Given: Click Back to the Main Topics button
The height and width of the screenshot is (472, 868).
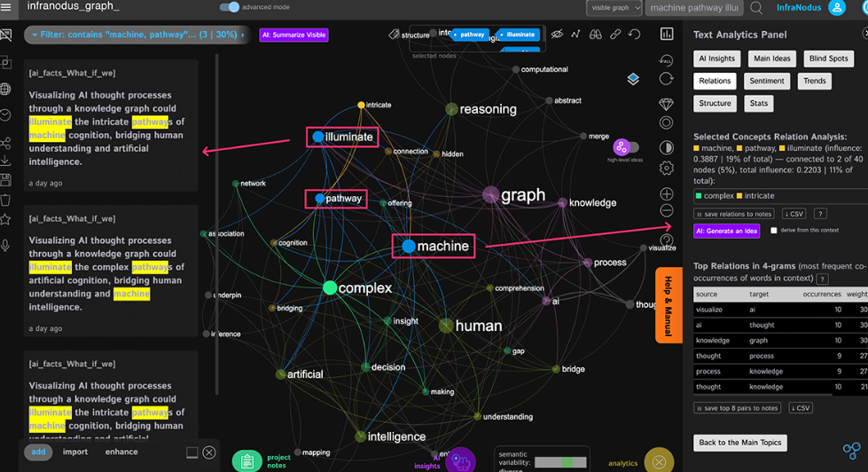Looking at the screenshot, I should (740, 443).
